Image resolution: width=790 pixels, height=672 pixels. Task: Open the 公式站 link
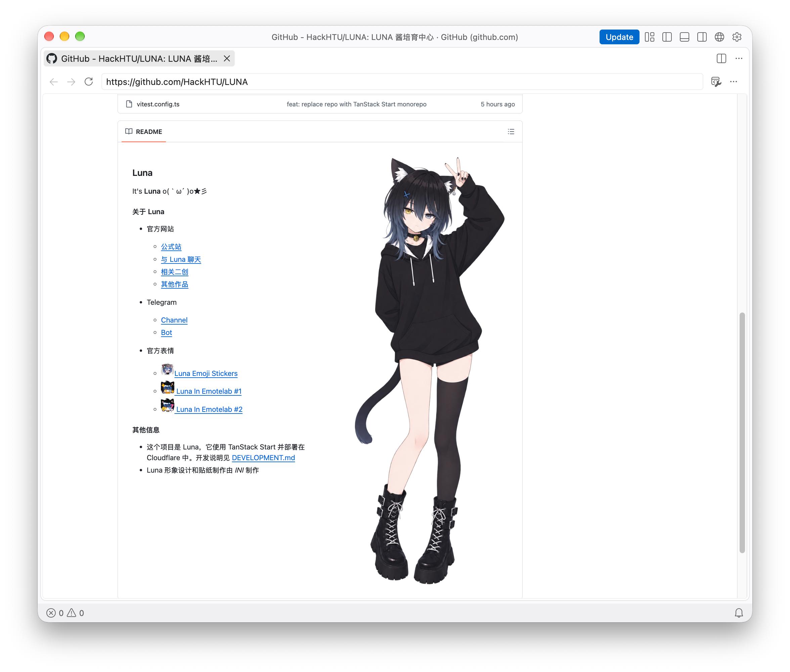[171, 247]
